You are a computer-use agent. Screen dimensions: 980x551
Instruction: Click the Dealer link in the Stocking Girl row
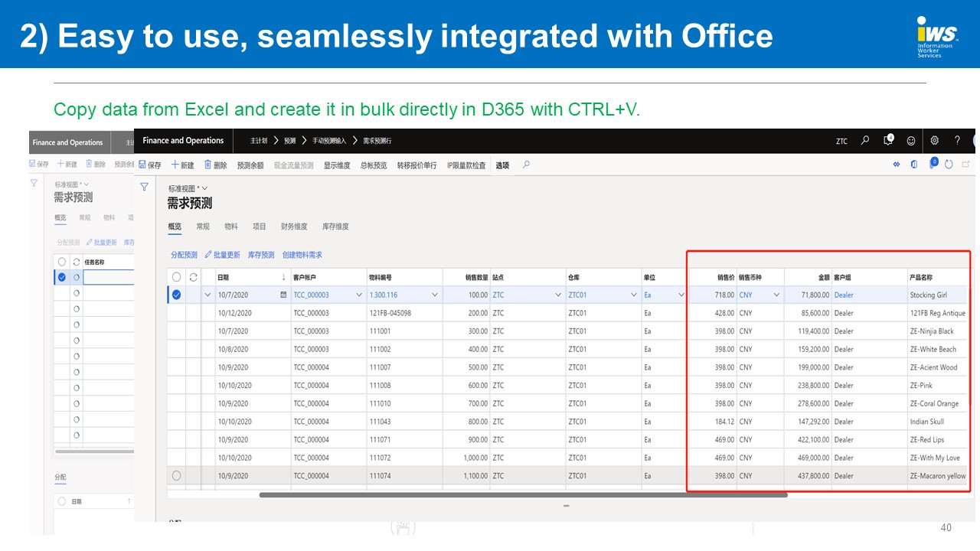coord(844,295)
